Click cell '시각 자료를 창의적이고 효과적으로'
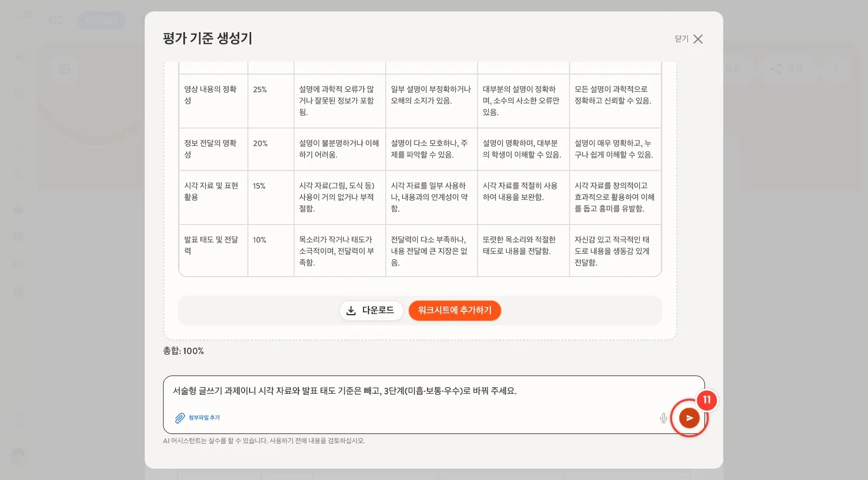The height and width of the screenshot is (480, 868). (615, 197)
